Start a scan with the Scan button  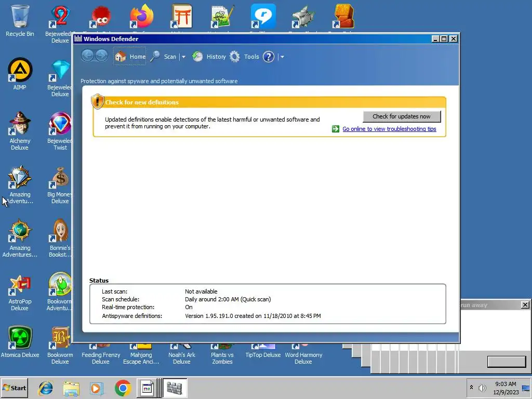pos(164,57)
